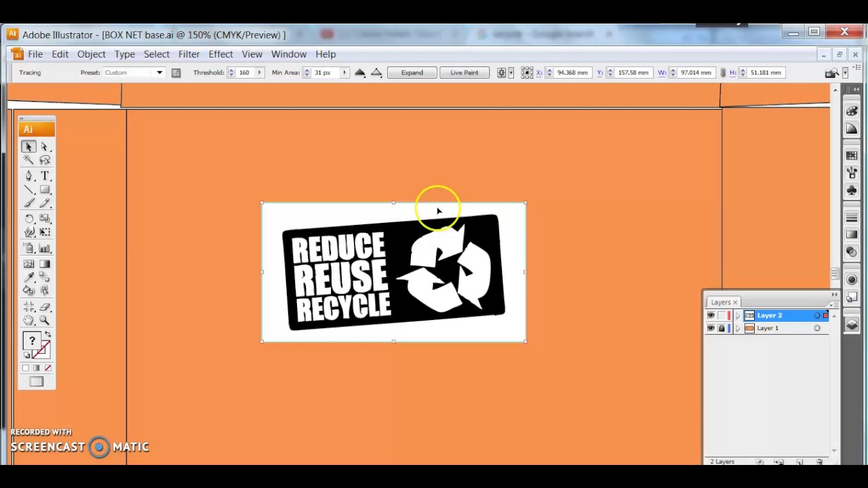The image size is (868, 488).
Task: Expand Layer 1 disclosure triangle
Action: coord(738,328)
